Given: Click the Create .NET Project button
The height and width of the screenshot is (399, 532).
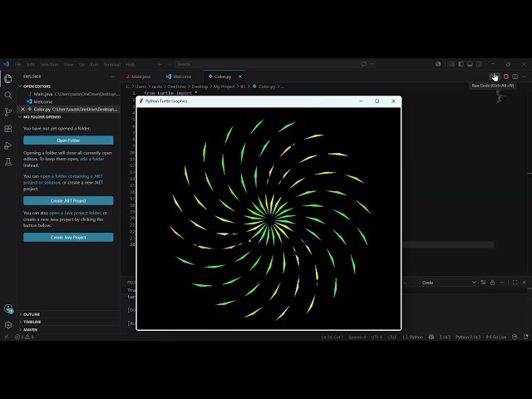Looking at the screenshot, I should click(x=68, y=200).
